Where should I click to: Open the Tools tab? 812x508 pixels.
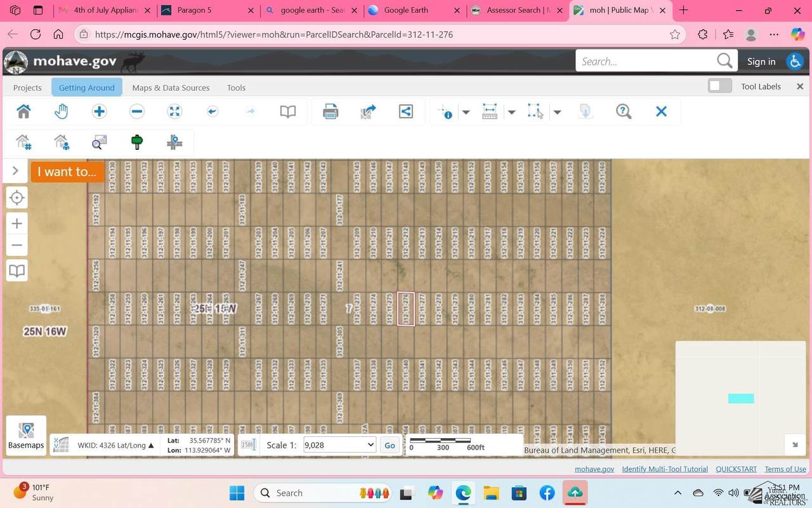click(236, 88)
